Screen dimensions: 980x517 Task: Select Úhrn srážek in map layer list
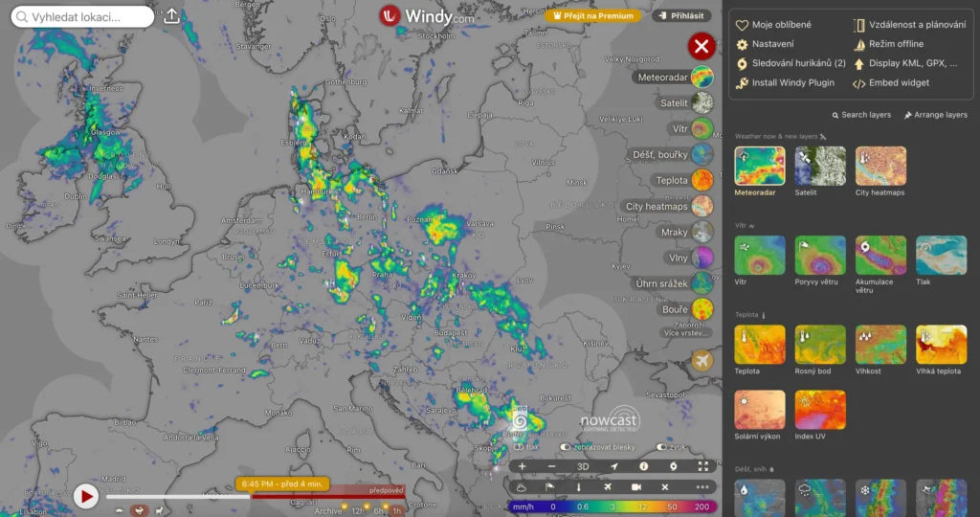click(673, 283)
